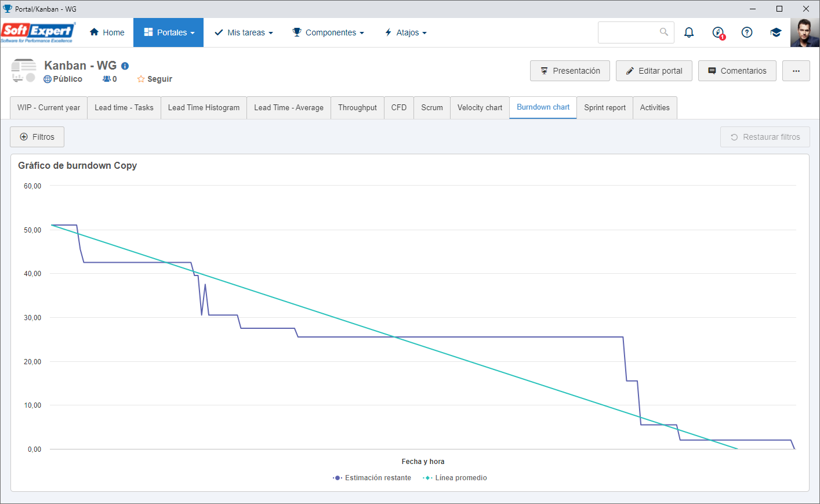Click the 60,00 y-axis label

(32, 186)
